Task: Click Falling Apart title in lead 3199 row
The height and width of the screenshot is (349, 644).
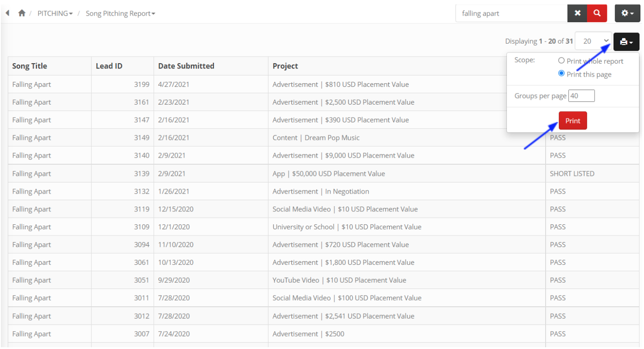Action: tap(32, 84)
